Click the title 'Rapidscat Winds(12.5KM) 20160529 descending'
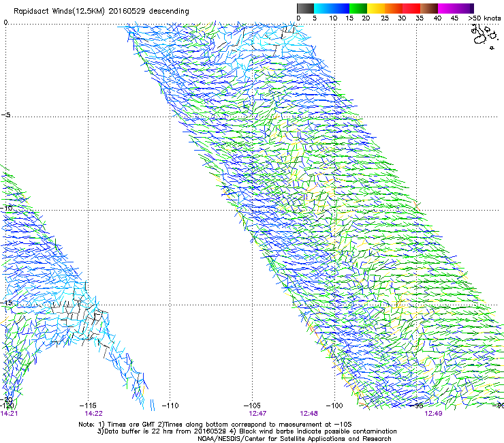The image size is (504, 443). click(101, 12)
